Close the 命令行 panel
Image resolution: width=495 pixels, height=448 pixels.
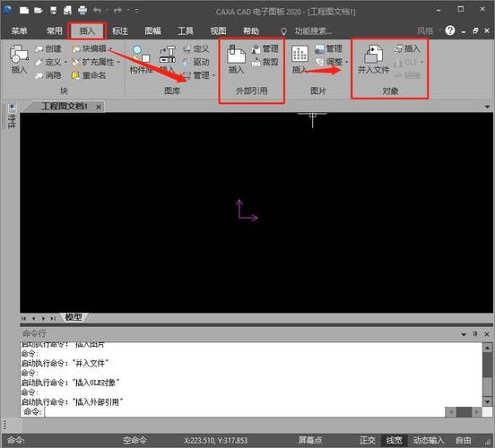[487, 334]
